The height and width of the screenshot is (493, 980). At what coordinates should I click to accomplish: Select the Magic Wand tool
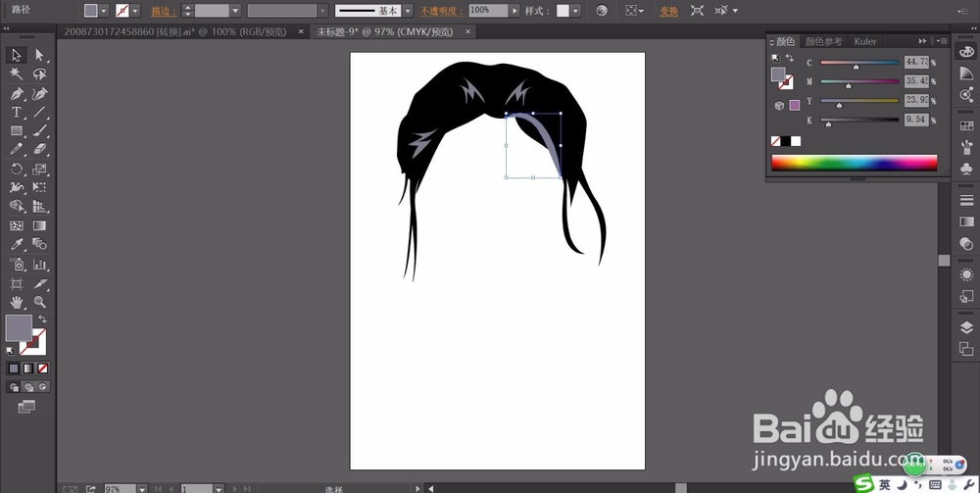[17, 74]
